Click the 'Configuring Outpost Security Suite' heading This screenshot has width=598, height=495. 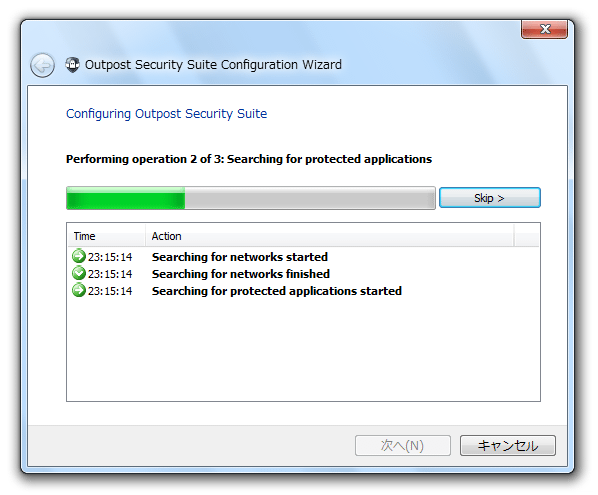[167, 114]
